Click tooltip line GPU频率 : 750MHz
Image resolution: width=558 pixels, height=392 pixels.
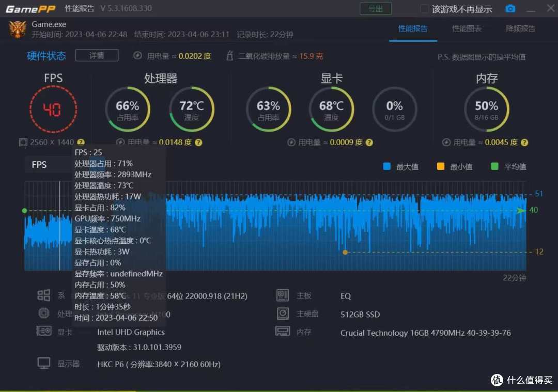107,218
